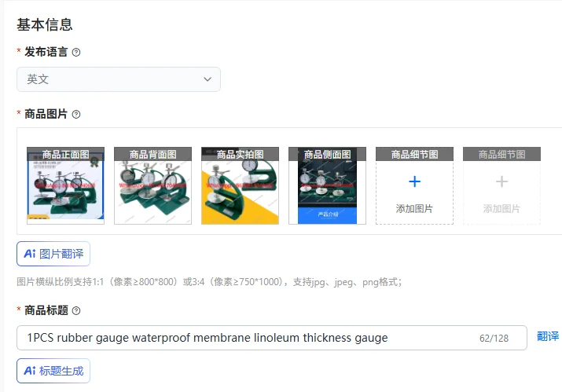Open the 发布语言 select box
Screen dimensions: 562x392
(x=119, y=79)
